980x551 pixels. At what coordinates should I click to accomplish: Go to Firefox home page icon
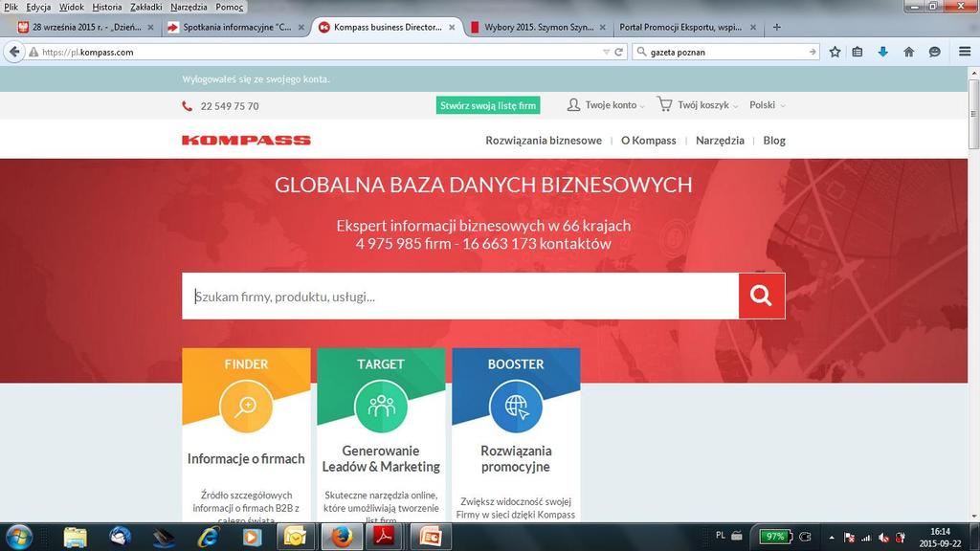[x=909, y=52]
